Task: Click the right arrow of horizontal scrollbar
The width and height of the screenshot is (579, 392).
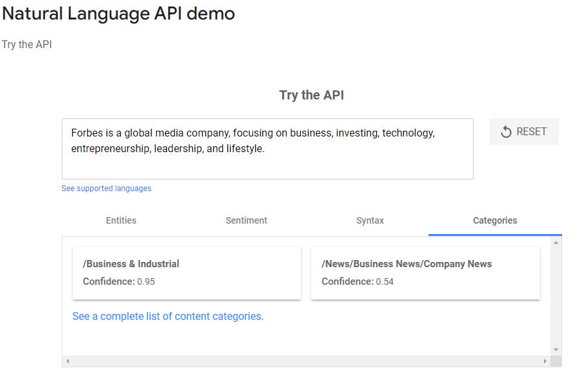Action: 545,361
